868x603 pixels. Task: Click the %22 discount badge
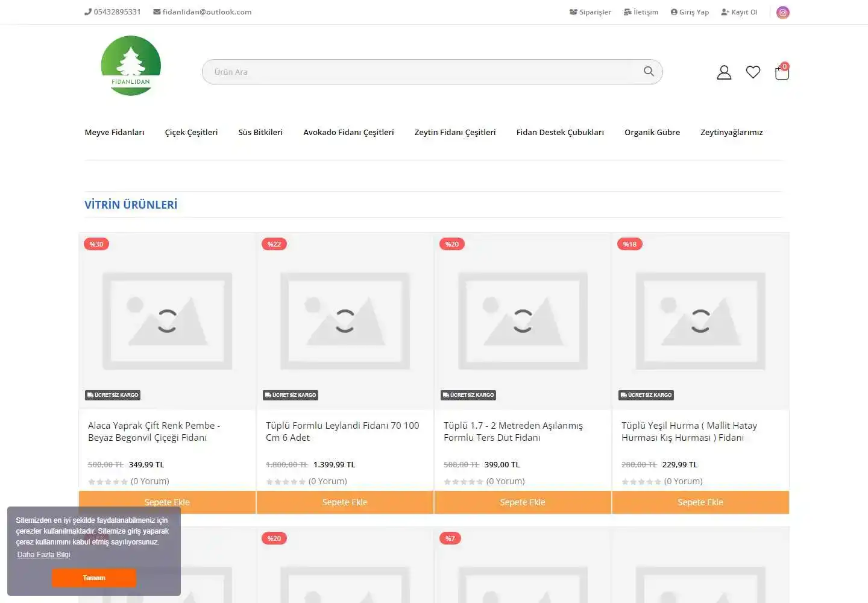point(274,244)
